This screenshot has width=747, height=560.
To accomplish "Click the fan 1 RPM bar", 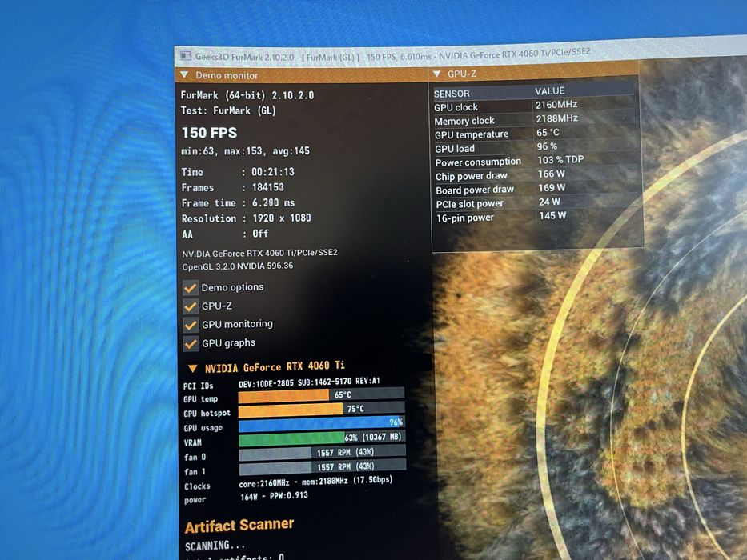I will (322, 466).
